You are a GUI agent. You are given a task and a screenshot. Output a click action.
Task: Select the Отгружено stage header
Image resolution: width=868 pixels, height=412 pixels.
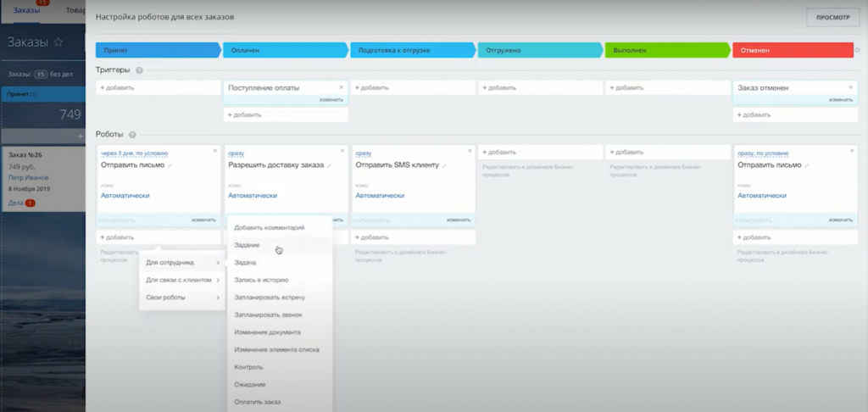pos(540,50)
